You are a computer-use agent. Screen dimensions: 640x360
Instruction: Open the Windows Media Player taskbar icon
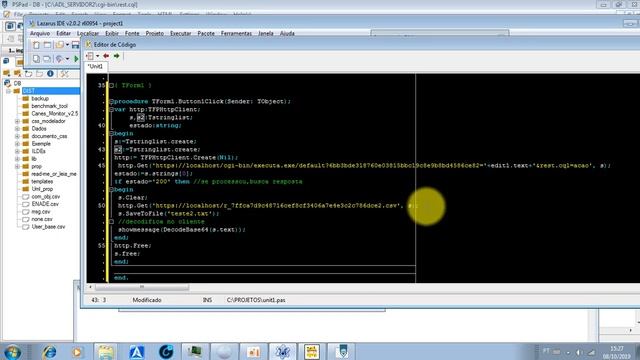77,352
